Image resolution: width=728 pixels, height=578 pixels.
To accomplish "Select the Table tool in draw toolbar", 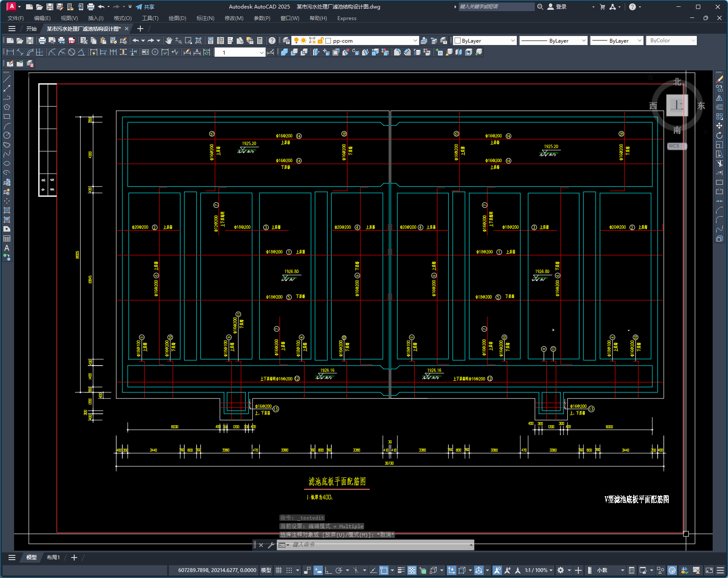I will [7, 238].
